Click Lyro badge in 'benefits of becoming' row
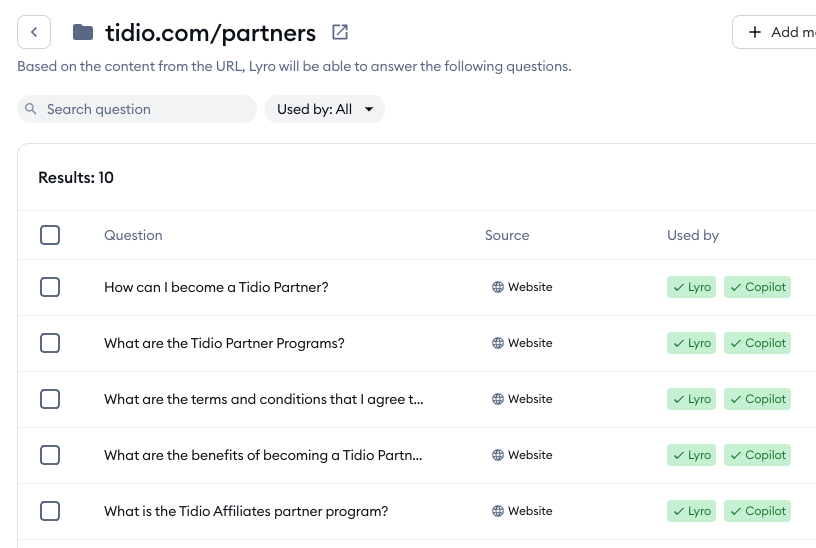Image resolution: width=816 pixels, height=548 pixels. 692,455
